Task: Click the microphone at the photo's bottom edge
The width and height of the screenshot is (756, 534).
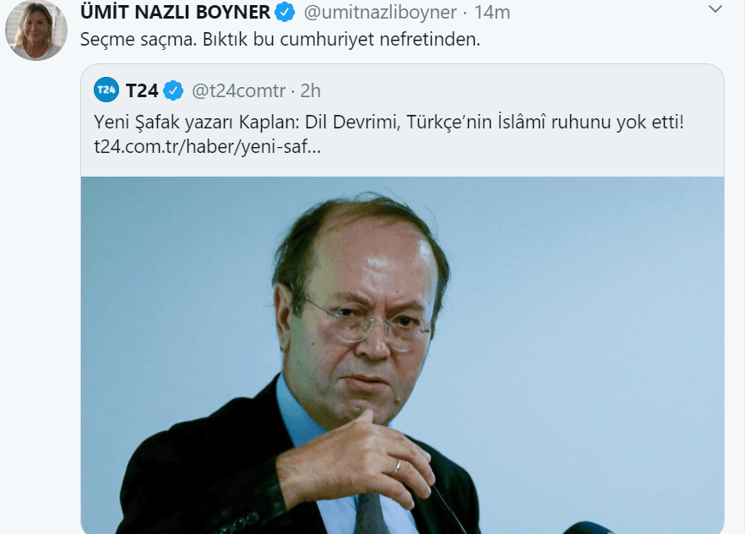Action: coord(591,526)
